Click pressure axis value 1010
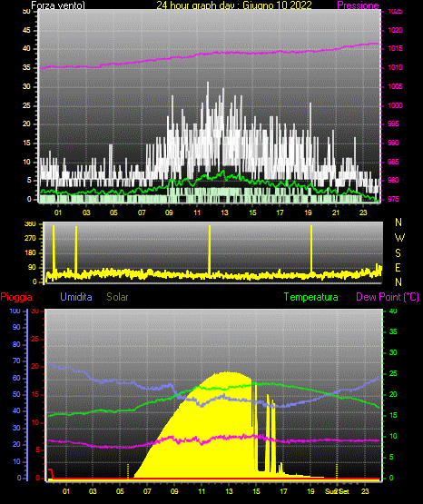 pos(395,67)
